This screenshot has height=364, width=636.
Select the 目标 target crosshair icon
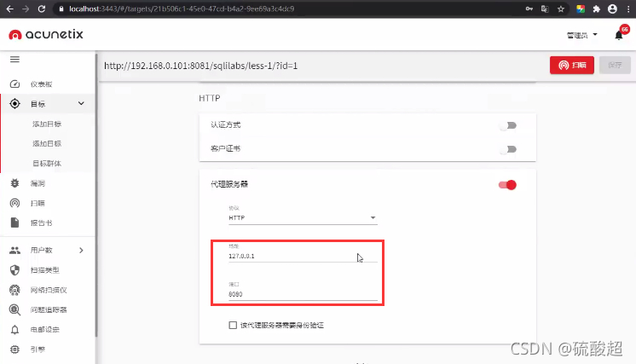click(x=14, y=104)
